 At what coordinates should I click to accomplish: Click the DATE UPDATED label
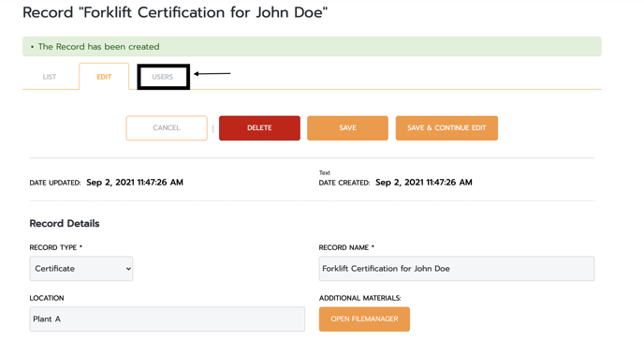pos(55,183)
